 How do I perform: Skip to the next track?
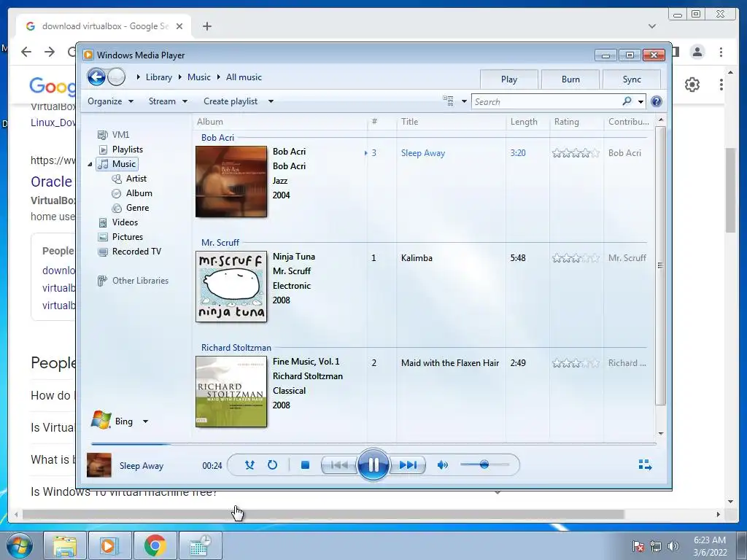[x=408, y=464]
